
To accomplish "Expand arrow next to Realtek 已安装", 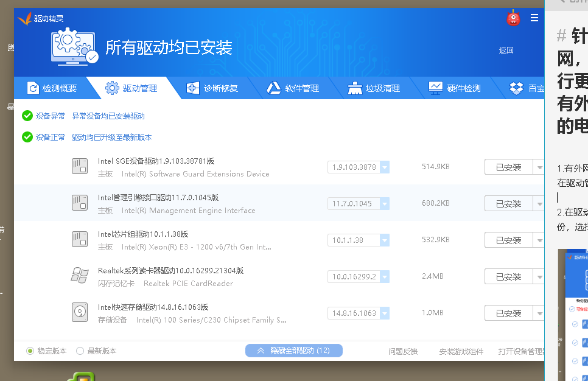I will click(x=539, y=277).
